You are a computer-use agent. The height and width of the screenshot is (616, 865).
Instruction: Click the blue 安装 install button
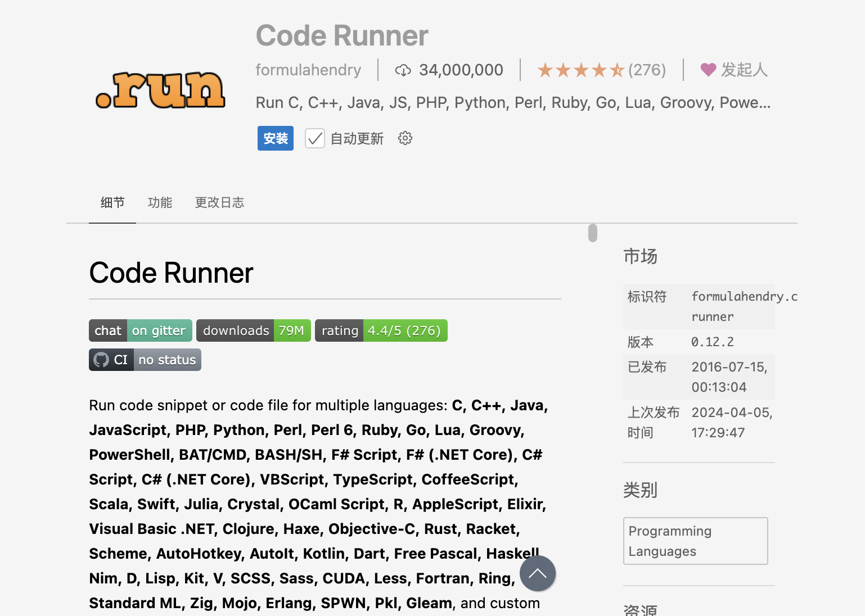(x=276, y=138)
